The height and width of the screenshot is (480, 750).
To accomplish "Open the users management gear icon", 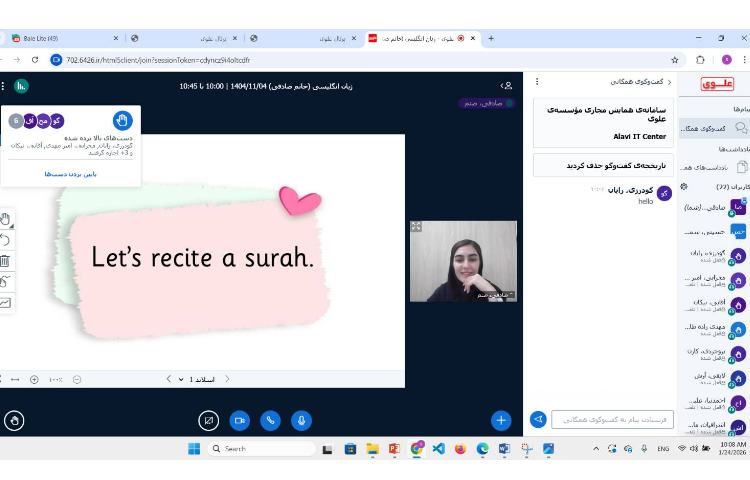I will tap(684, 186).
